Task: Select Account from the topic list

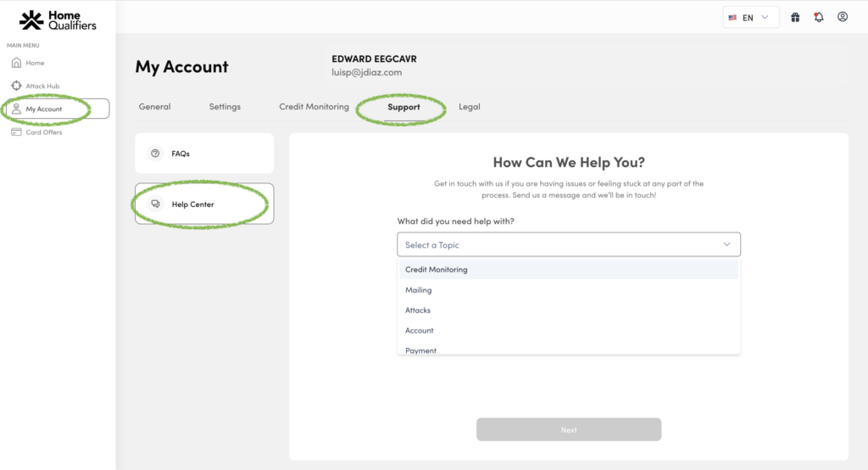Action: tap(420, 331)
